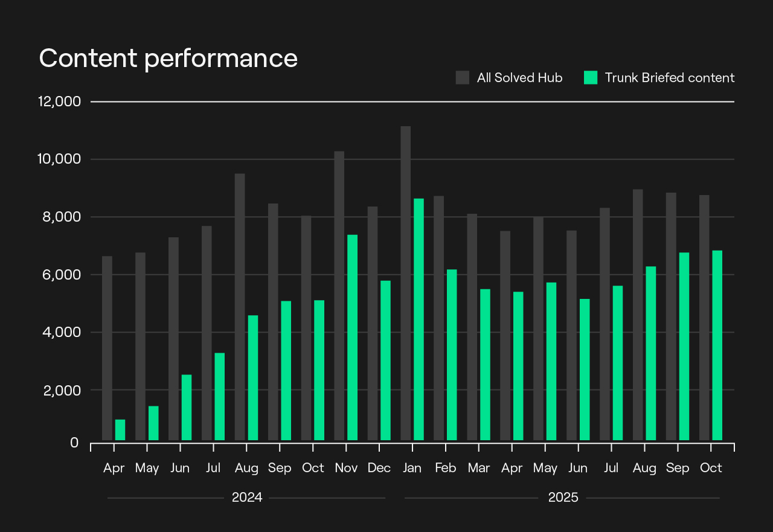Click the gray All Solved Hub legend swatch
773x532 pixels.
(x=463, y=77)
